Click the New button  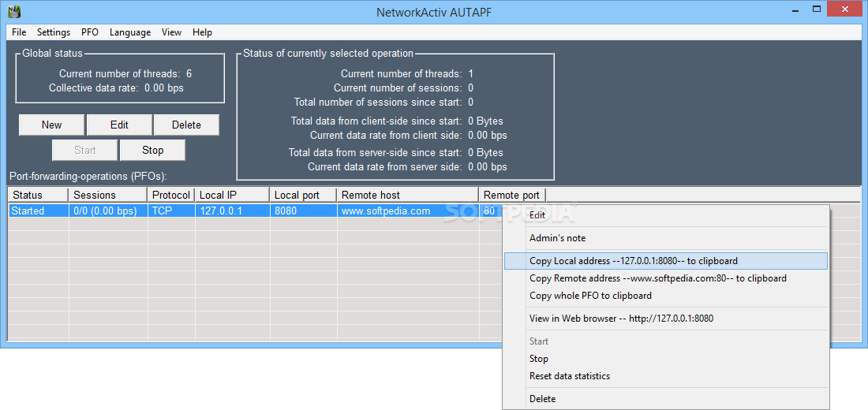point(51,125)
